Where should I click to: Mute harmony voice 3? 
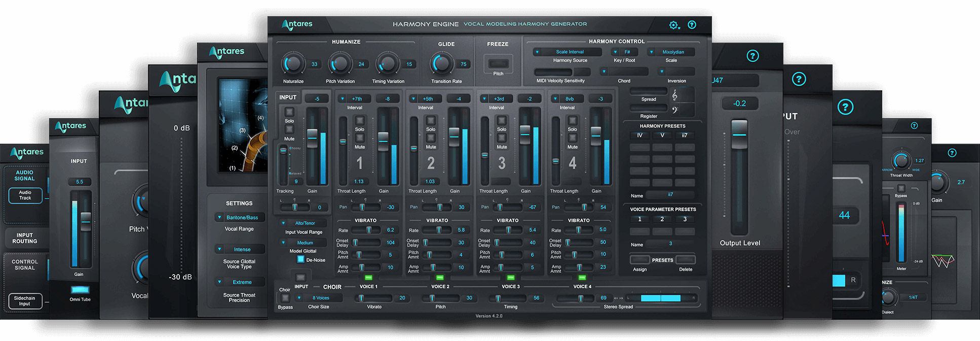click(502, 139)
